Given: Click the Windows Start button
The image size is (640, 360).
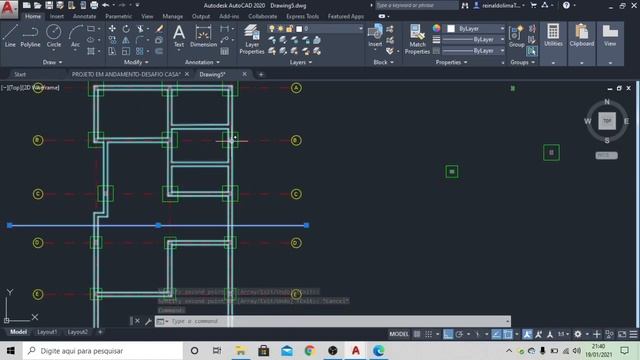Looking at the screenshot, I should (11, 351).
